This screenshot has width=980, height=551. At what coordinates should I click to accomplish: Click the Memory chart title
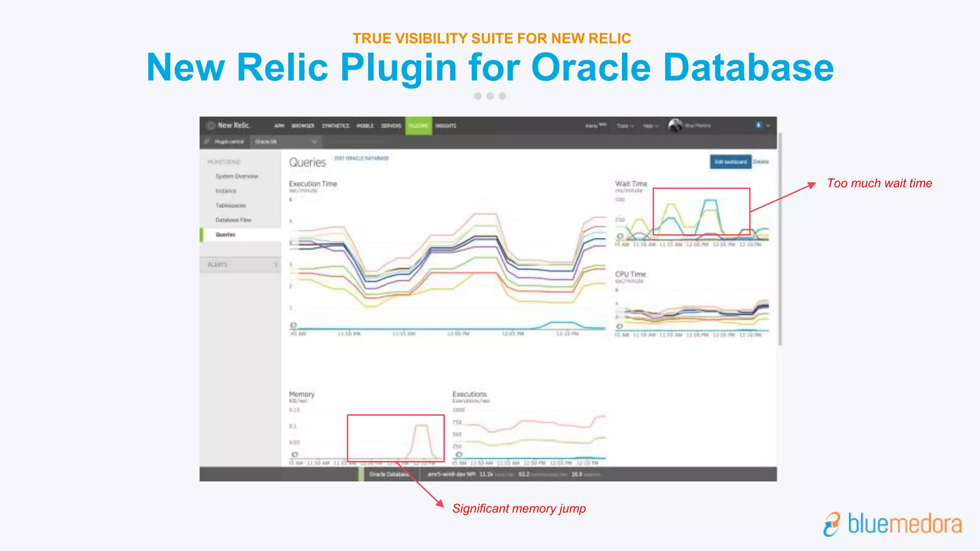[301, 394]
